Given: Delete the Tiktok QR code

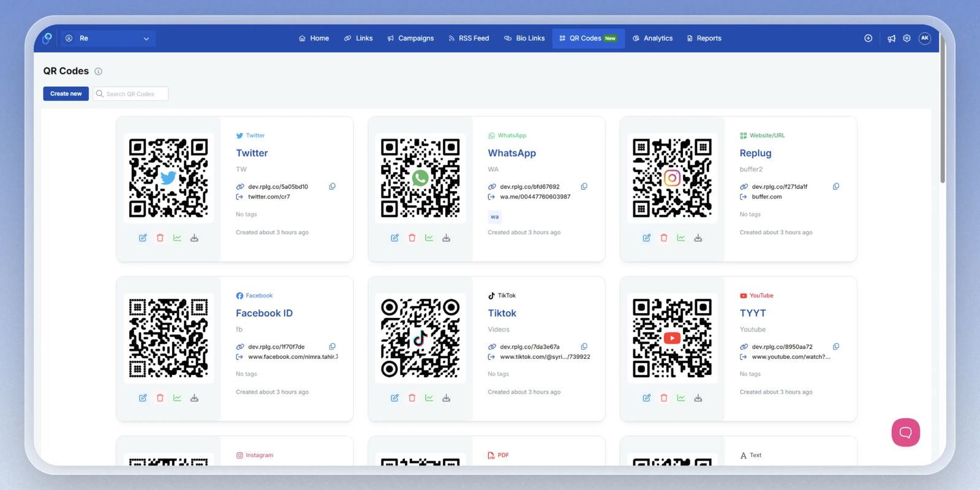Looking at the screenshot, I should (x=412, y=398).
